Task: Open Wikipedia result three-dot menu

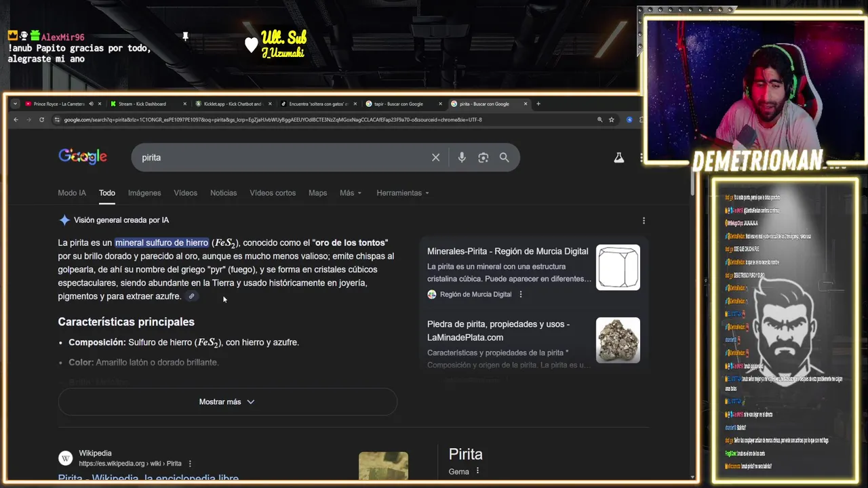Action: point(190,464)
